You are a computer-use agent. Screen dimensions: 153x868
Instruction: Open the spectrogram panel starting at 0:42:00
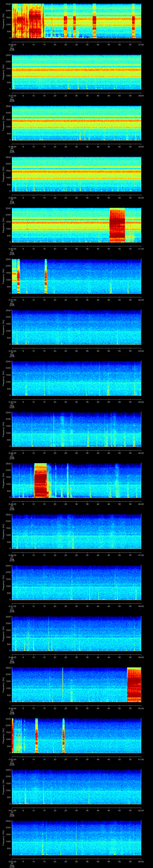(x=76, y=327)
